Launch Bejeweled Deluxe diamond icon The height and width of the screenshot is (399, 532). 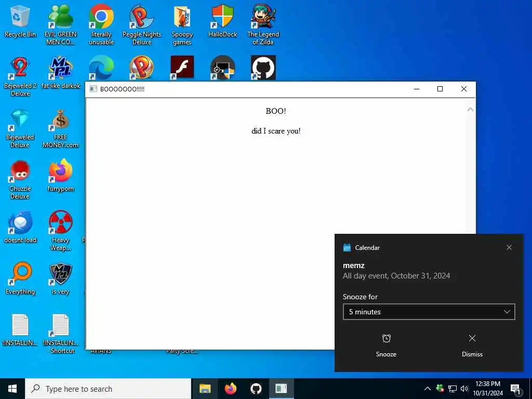click(x=20, y=128)
